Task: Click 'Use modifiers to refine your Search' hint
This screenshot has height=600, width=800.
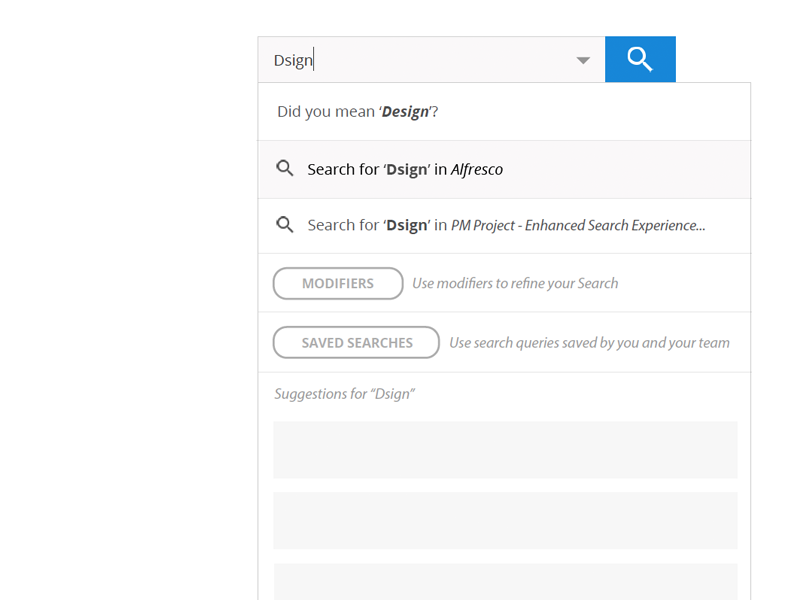Action: [x=515, y=284]
